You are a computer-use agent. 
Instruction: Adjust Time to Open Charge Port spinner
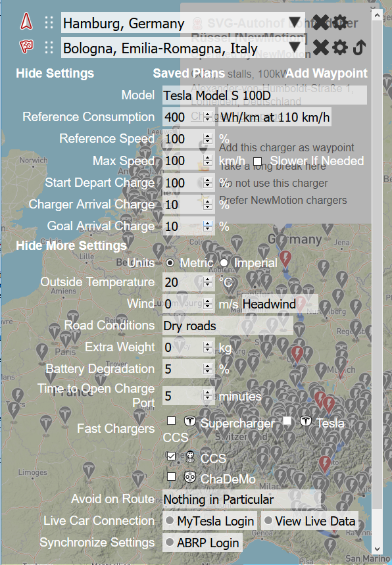[x=208, y=396]
